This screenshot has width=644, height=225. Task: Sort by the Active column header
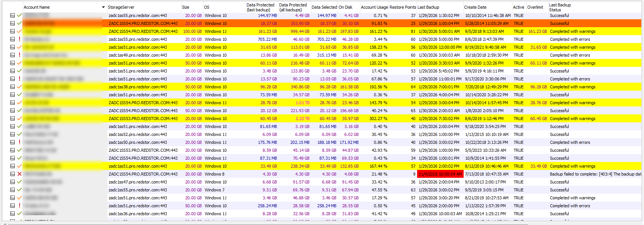coord(518,7)
